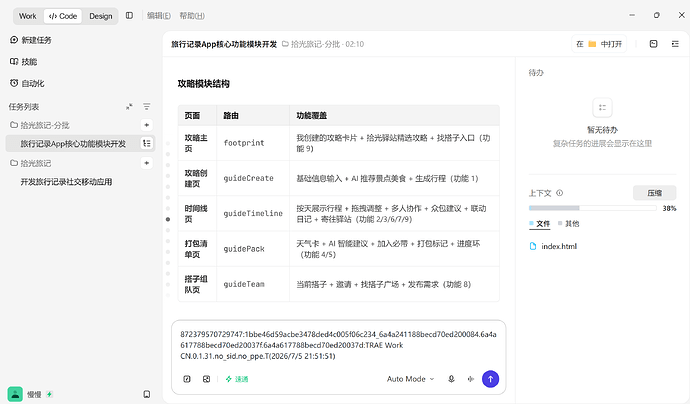
Task: Click the guideTimeline route cell
Action: 253,213
